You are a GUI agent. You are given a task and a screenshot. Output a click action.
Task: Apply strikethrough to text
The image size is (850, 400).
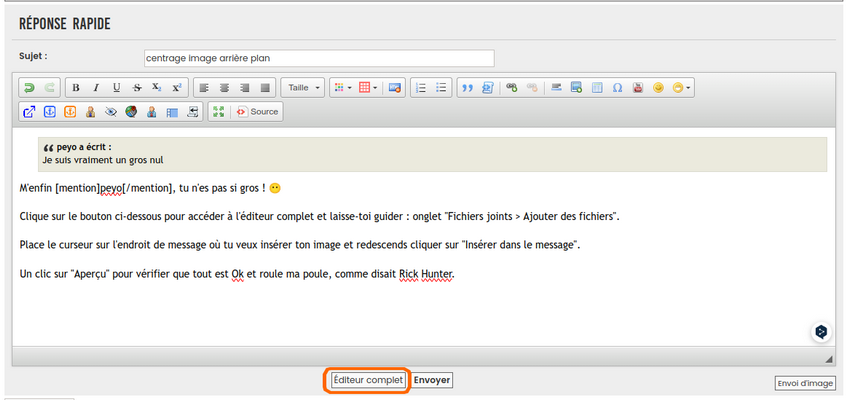pyautogui.click(x=136, y=88)
